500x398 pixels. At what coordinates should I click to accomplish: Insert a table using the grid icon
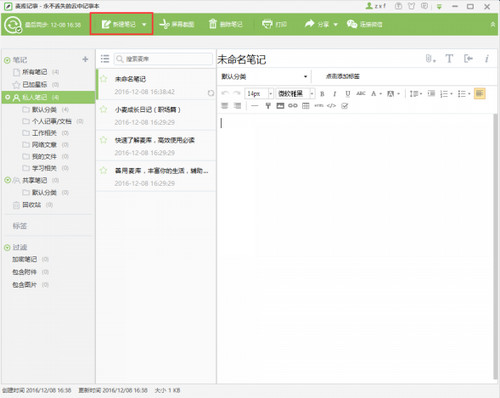coord(305,106)
